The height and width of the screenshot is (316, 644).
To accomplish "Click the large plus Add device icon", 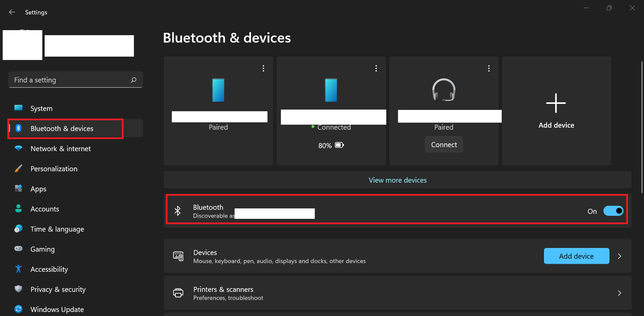I will point(556,103).
